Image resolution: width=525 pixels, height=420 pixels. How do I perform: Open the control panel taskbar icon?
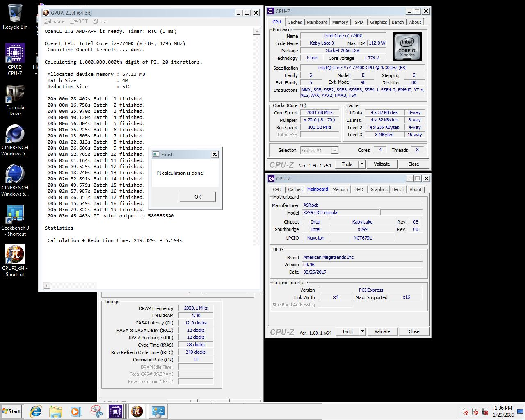tap(158, 411)
